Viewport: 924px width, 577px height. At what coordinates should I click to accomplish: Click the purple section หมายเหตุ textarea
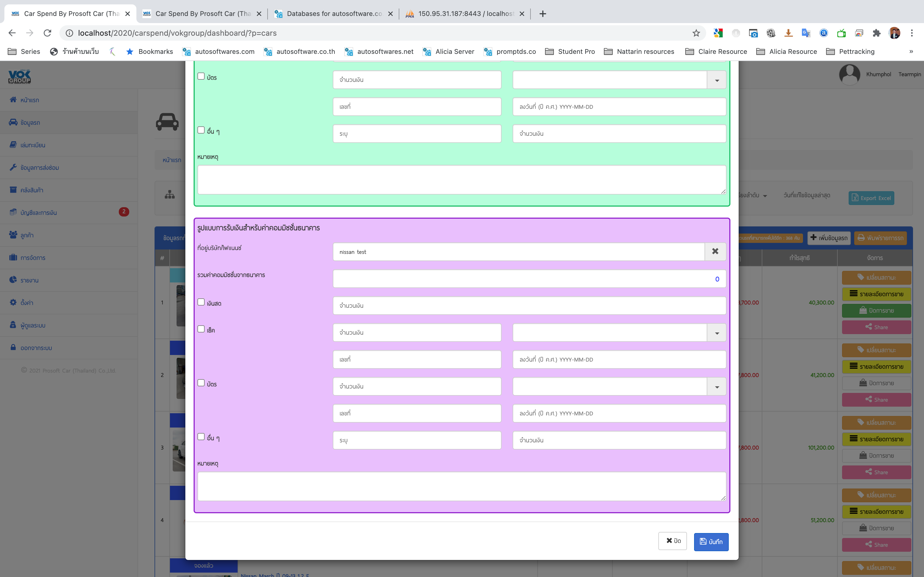pos(461,486)
